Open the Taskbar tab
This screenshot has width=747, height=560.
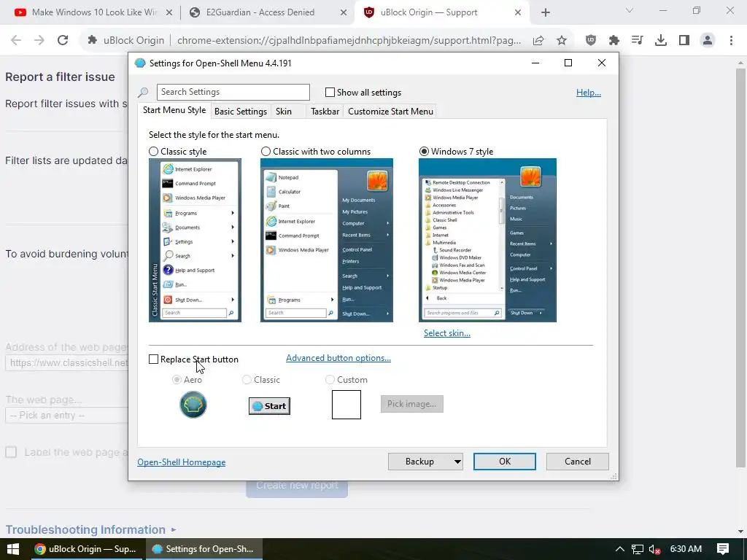(x=325, y=111)
